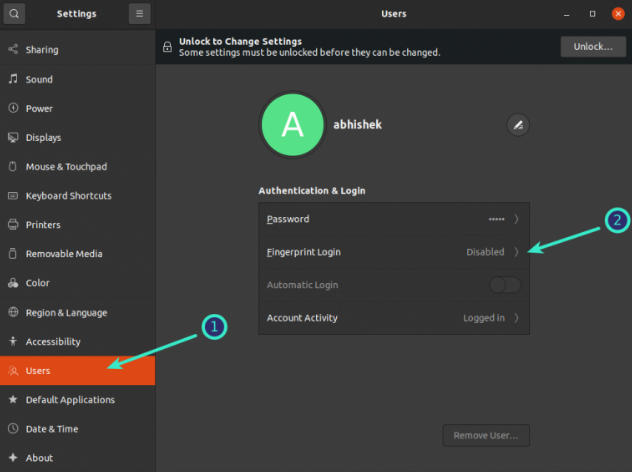Screen dimensions: 632x472
Task: Expand the Fingerprint Login chevron
Action: (x=516, y=252)
